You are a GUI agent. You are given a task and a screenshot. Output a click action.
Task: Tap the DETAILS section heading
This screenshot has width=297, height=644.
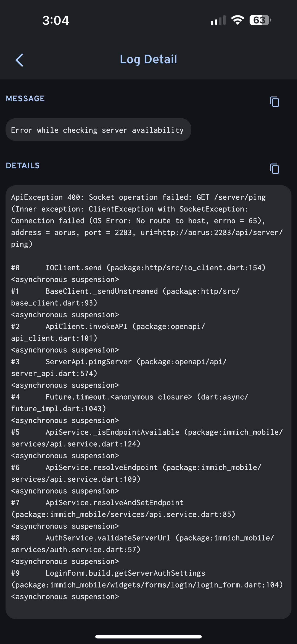[23, 166]
